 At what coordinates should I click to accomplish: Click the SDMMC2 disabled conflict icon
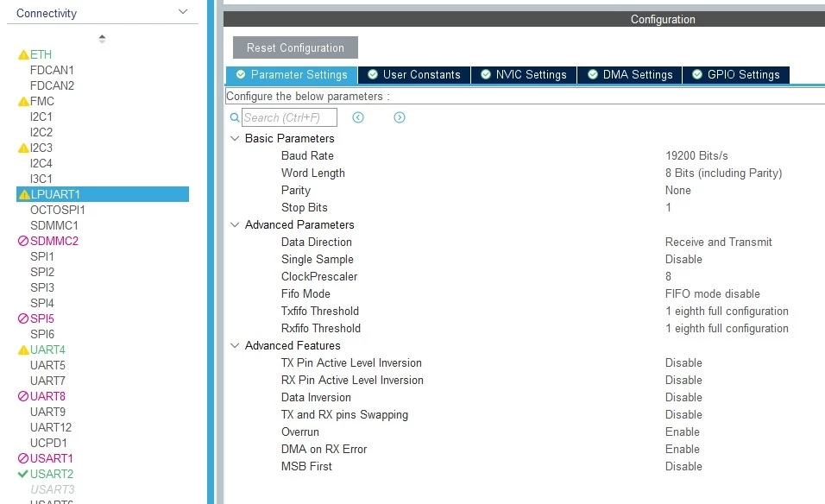point(23,241)
